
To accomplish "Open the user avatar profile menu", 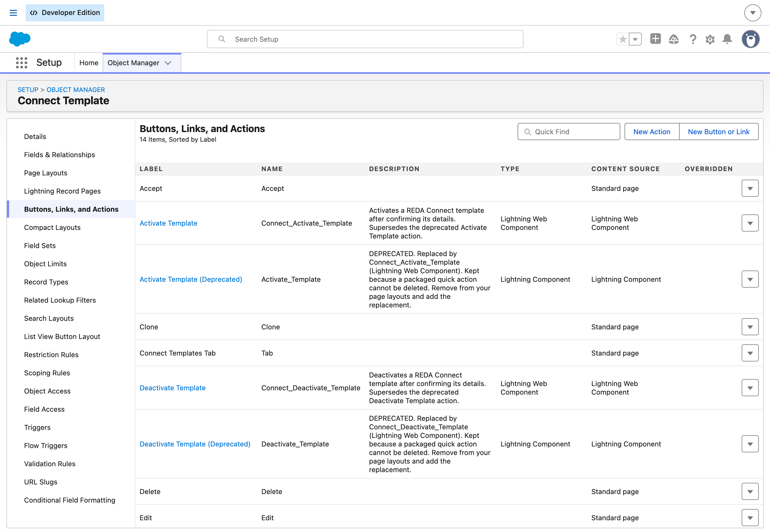I will (751, 39).
